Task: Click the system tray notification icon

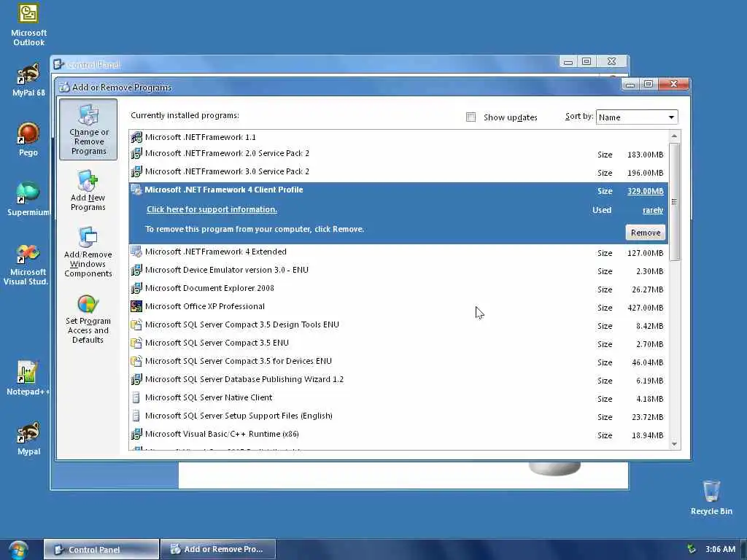Action: click(x=692, y=549)
